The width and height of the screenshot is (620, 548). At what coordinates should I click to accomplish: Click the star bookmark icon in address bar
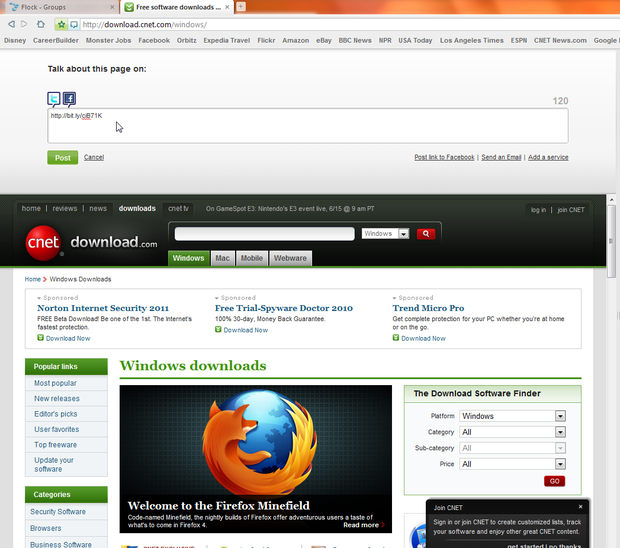(x=62, y=24)
